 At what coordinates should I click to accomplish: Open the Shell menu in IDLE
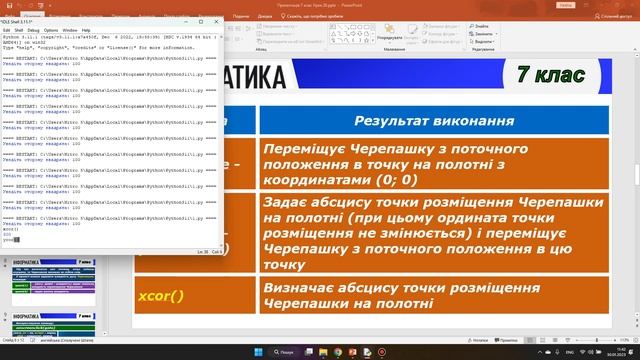[19, 30]
